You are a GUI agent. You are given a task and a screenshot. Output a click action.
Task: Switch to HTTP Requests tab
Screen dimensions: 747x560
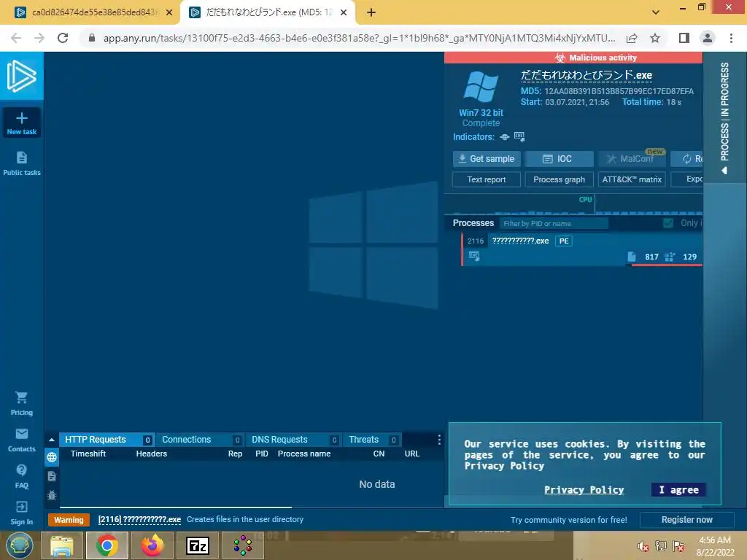(107, 440)
